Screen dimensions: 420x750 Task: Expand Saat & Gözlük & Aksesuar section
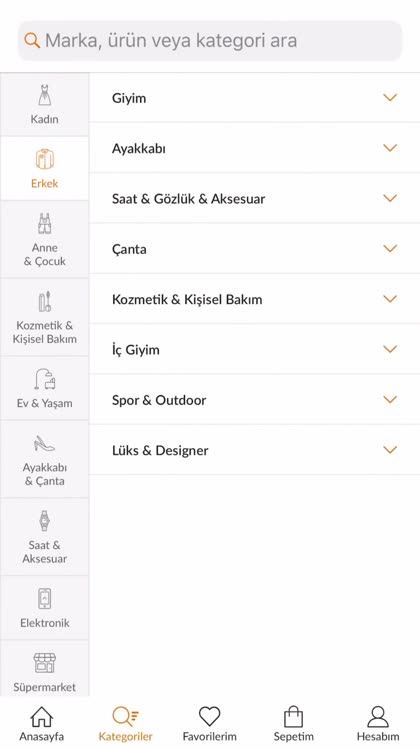(x=254, y=199)
